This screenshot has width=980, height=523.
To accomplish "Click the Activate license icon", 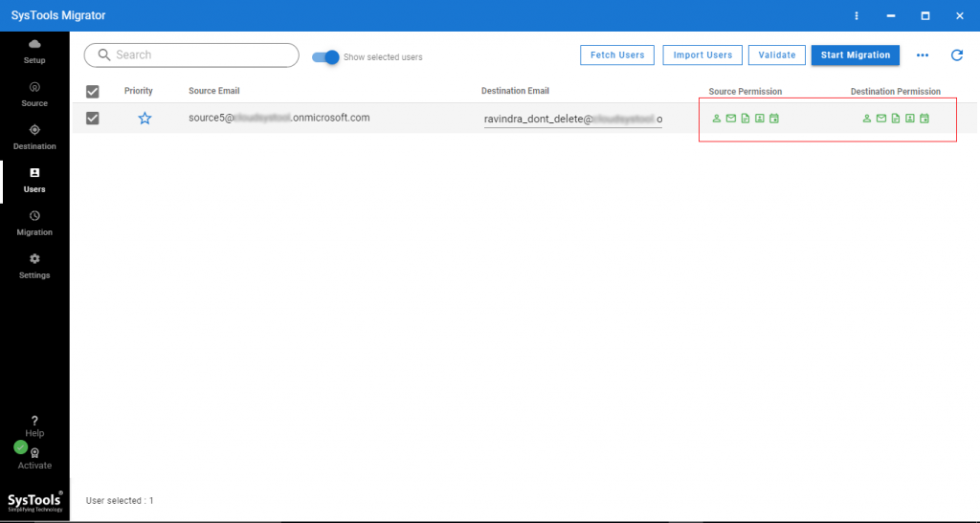I will click(35, 454).
